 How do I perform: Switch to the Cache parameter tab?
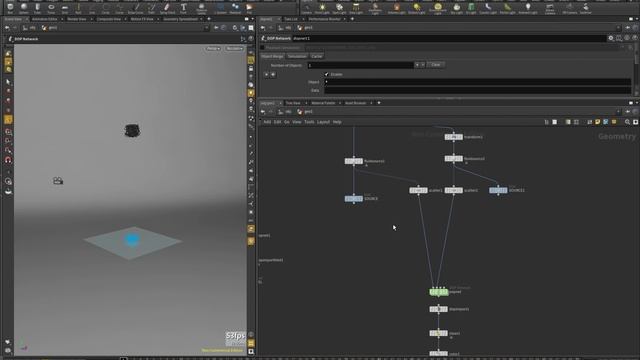(x=317, y=56)
